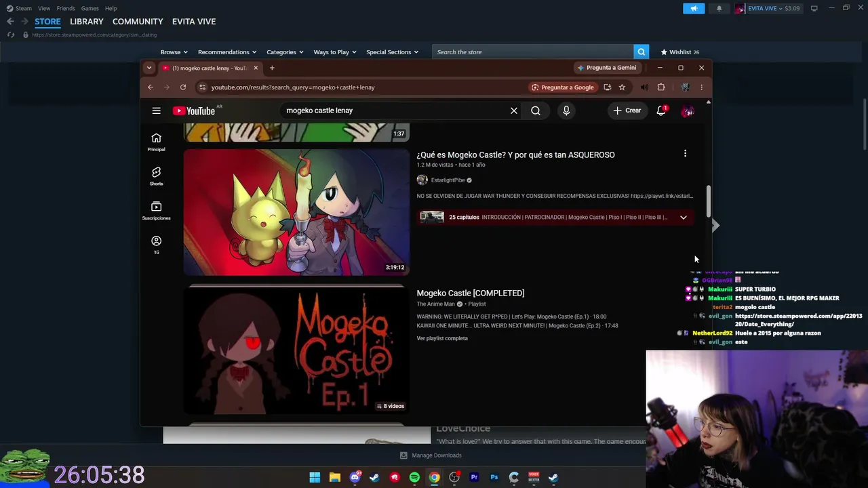This screenshot has width=868, height=488.
Task: Open Photoshop from the taskbar
Action: (494, 477)
